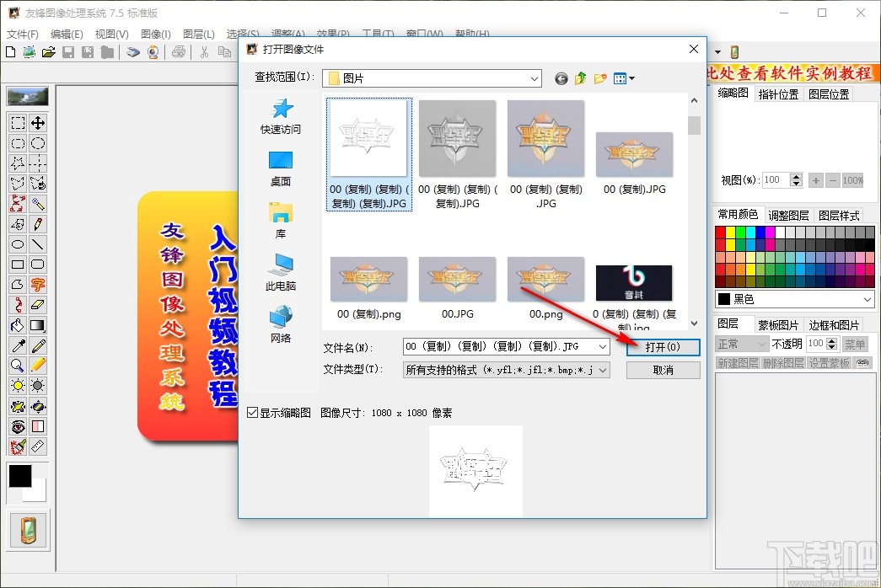The image size is (881, 588).
Task: Toggle the 显示缩略图 checkbox
Action: [252, 413]
